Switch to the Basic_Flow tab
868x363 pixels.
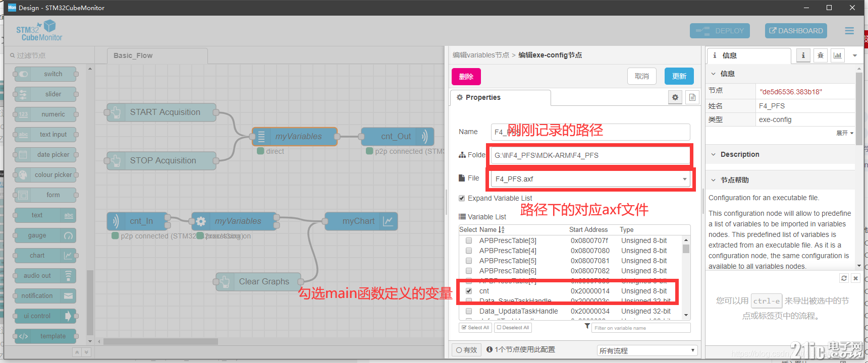click(x=157, y=55)
